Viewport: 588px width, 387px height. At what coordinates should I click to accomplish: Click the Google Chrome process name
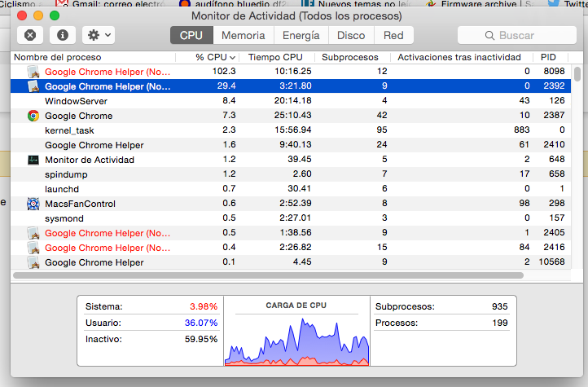79,116
